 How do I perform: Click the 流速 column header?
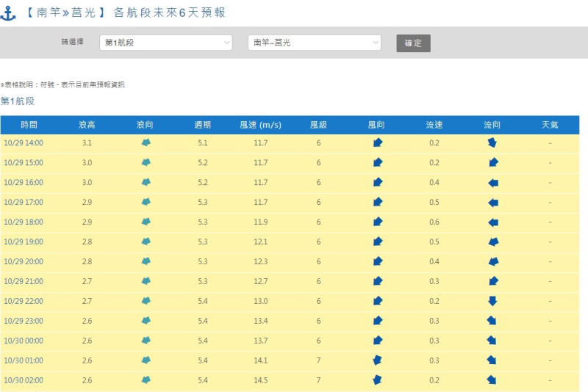click(x=434, y=125)
